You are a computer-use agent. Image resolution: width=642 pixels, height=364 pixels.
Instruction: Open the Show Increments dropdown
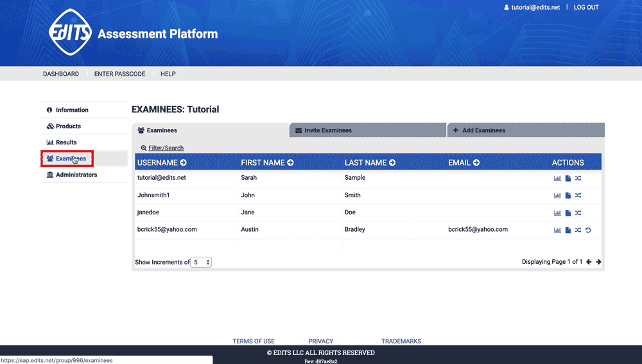click(x=201, y=262)
